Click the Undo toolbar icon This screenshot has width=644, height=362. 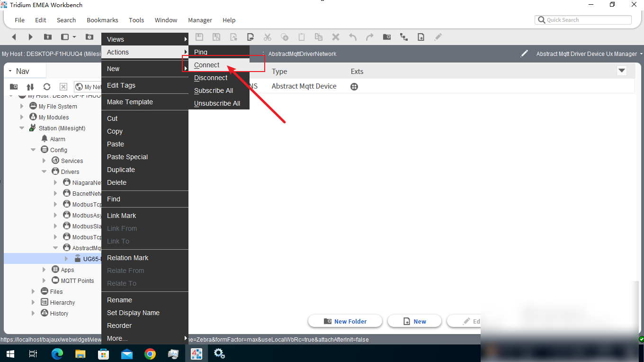pos(353,37)
